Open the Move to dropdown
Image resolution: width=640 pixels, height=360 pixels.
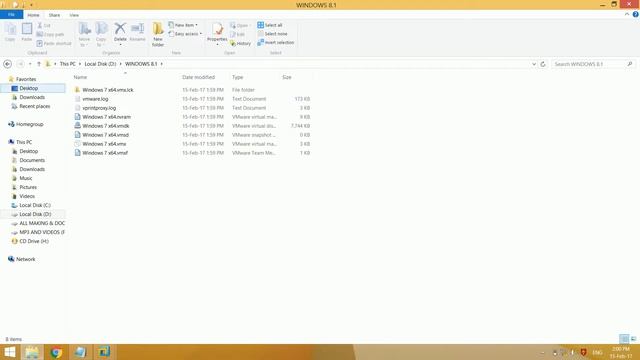[x=84, y=34]
